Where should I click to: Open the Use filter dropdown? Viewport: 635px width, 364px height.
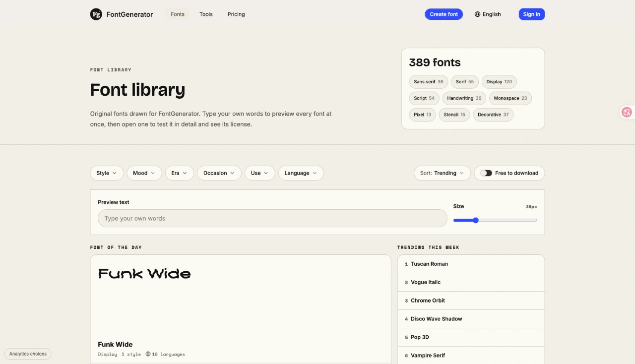260,173
